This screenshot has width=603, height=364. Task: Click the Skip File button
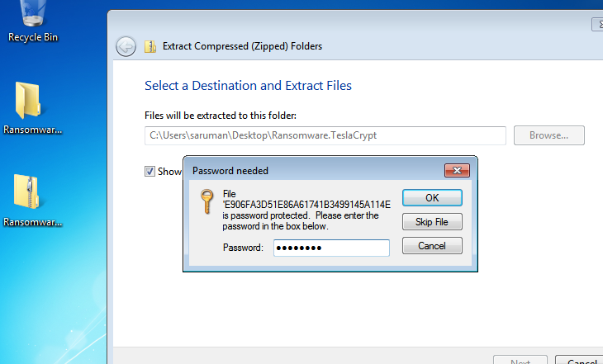coord(432,222)
